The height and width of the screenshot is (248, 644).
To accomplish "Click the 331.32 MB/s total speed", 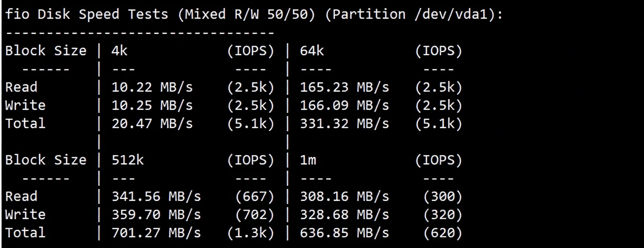I will (344, 124).
